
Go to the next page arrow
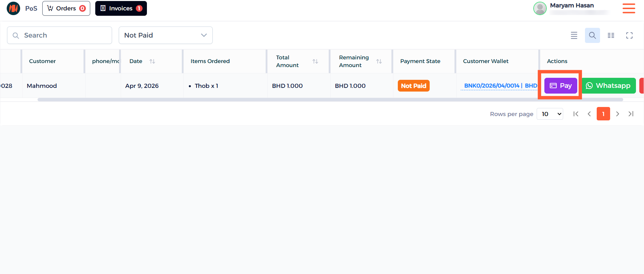[617, 114]
